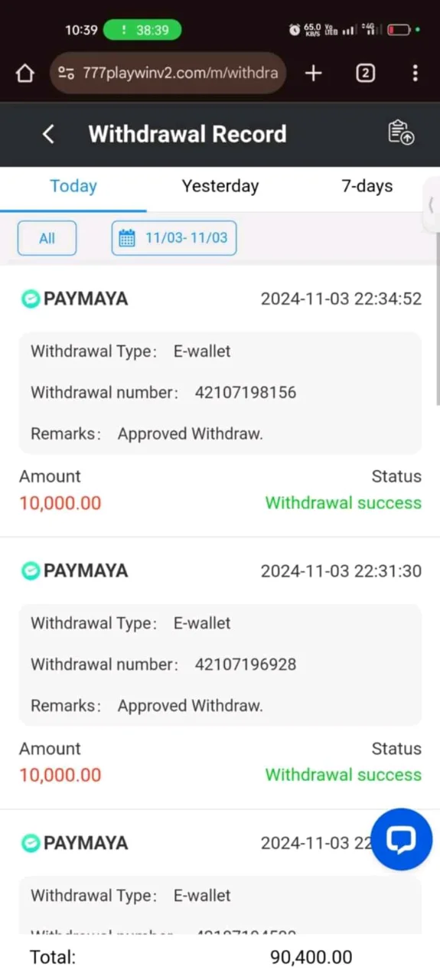Tap the 777playwinv2.com address bar
This screenshot has width=440, height=980.
pyautogui.click(x=168, y=73)
